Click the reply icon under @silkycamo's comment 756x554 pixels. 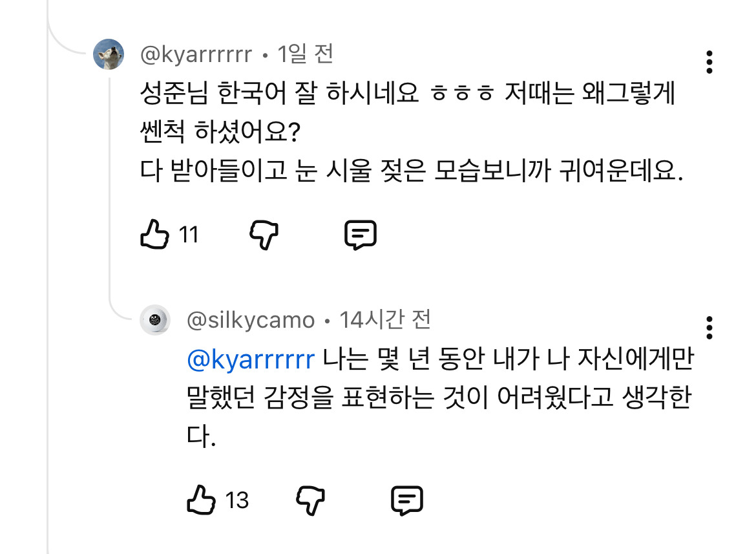[408, 500]
